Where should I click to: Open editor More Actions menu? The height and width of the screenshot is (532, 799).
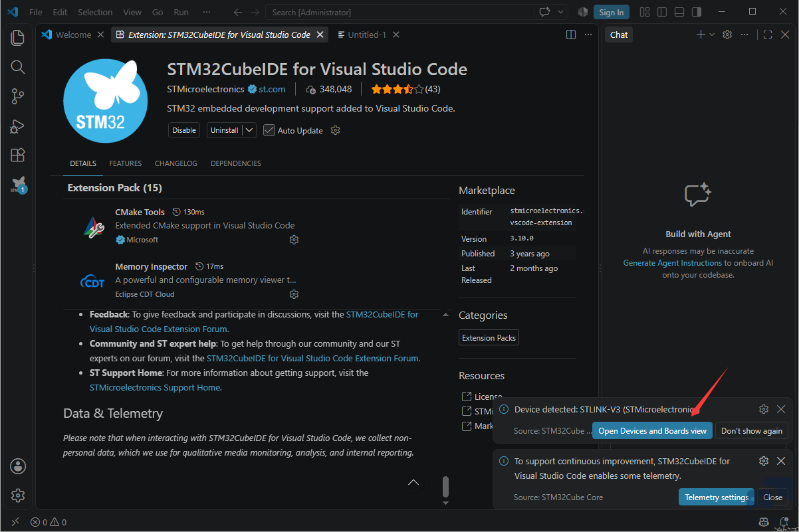coord(588,35)
